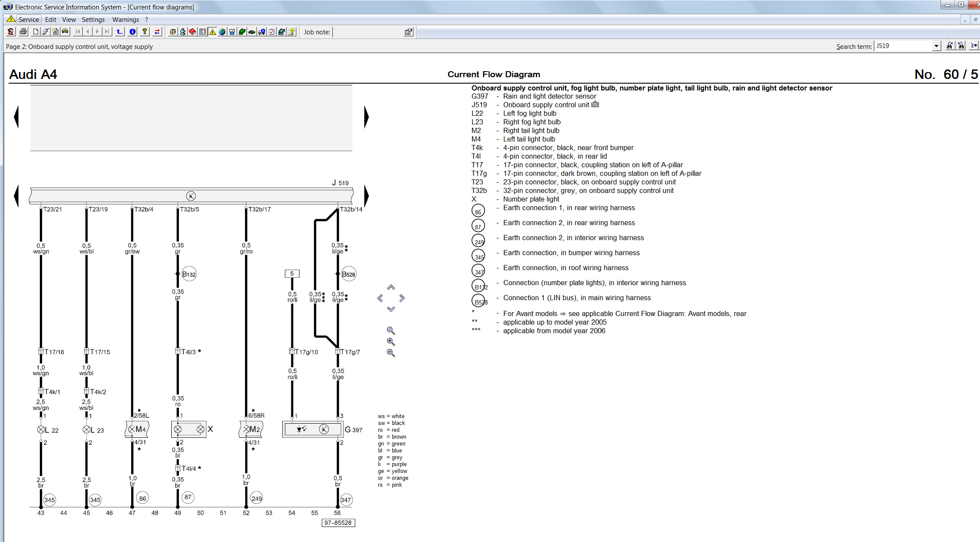Open the Warnings menu
This screenshot has height=542, width=980.
(x=125, y=20)
